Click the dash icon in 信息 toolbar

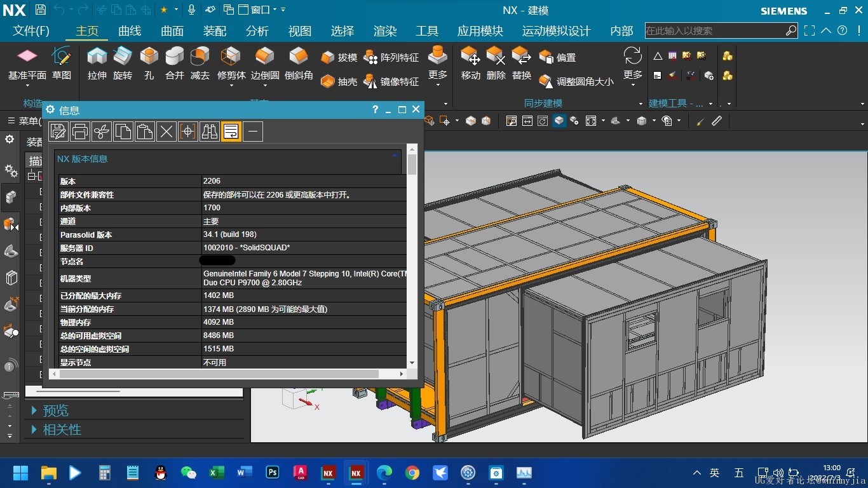point(252,132)
